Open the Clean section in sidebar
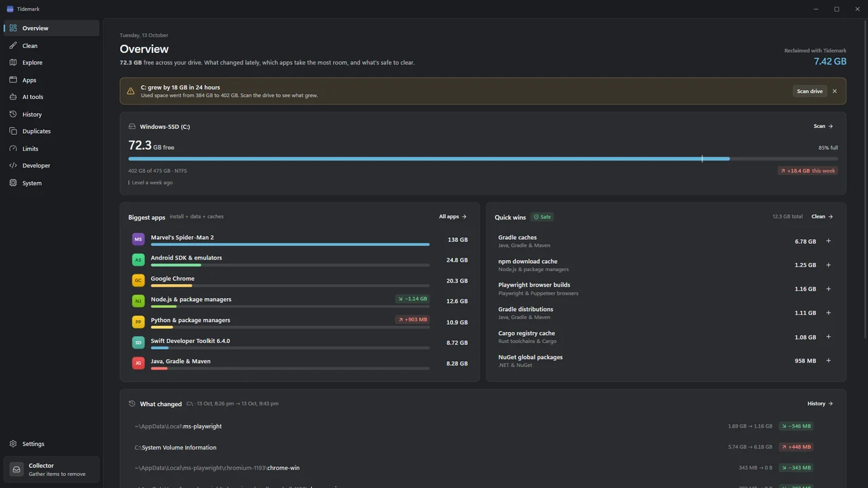868x488 pixels. [52, 45]
